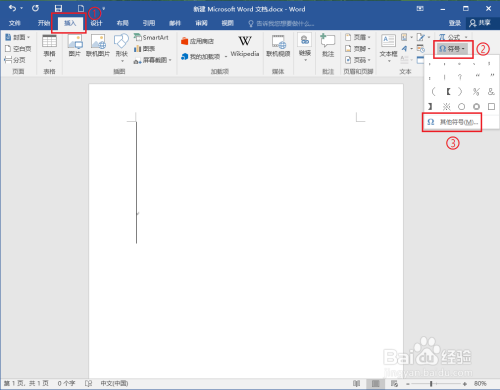Click the Save floppy disk icon

[58, 8]
